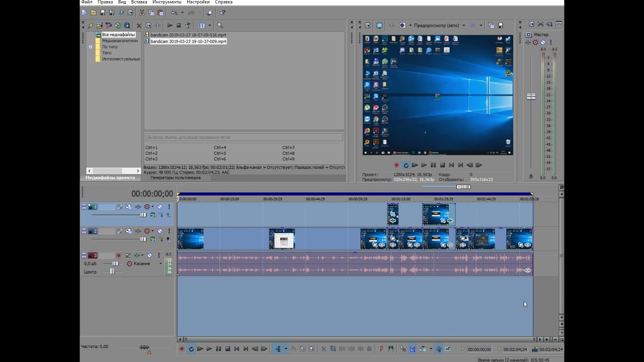Start recording with timeline transport record button

tap(182, 349)
